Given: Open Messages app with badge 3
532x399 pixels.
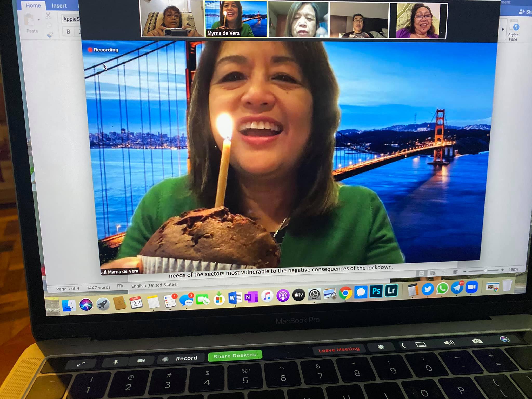Looking at the screenshot, I should click(x=186, y=301).
